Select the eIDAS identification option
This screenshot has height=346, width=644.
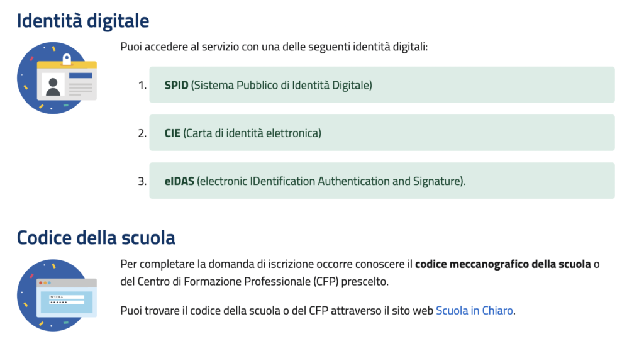pyautogui.click(x=382, y=181)
